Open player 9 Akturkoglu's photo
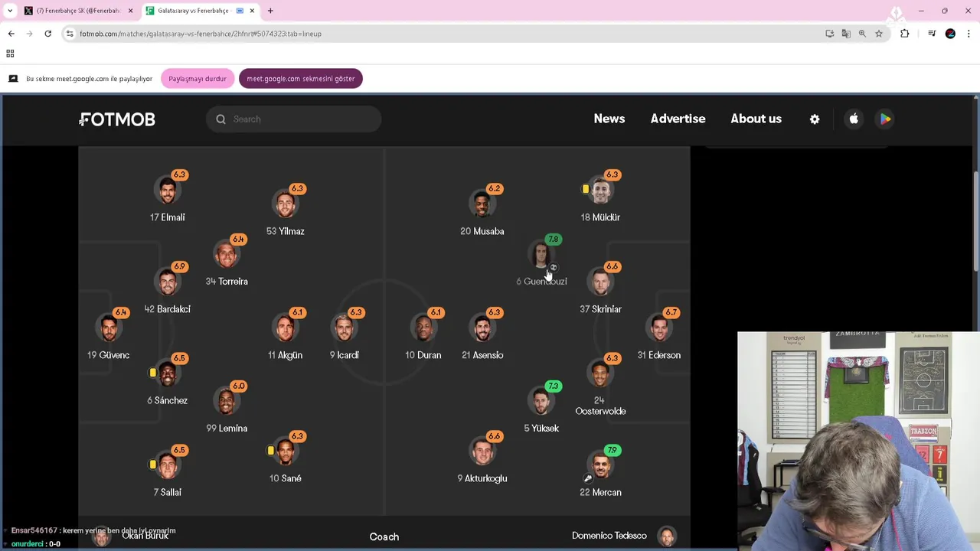This screenshot has height=551, width=980. pos(482,452)
